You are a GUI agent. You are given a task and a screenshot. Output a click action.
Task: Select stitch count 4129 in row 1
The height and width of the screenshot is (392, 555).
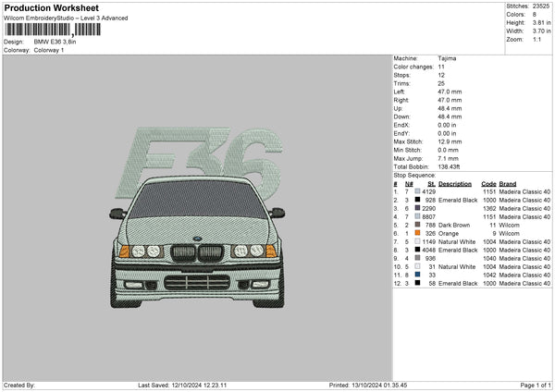[x=429, y=191]
